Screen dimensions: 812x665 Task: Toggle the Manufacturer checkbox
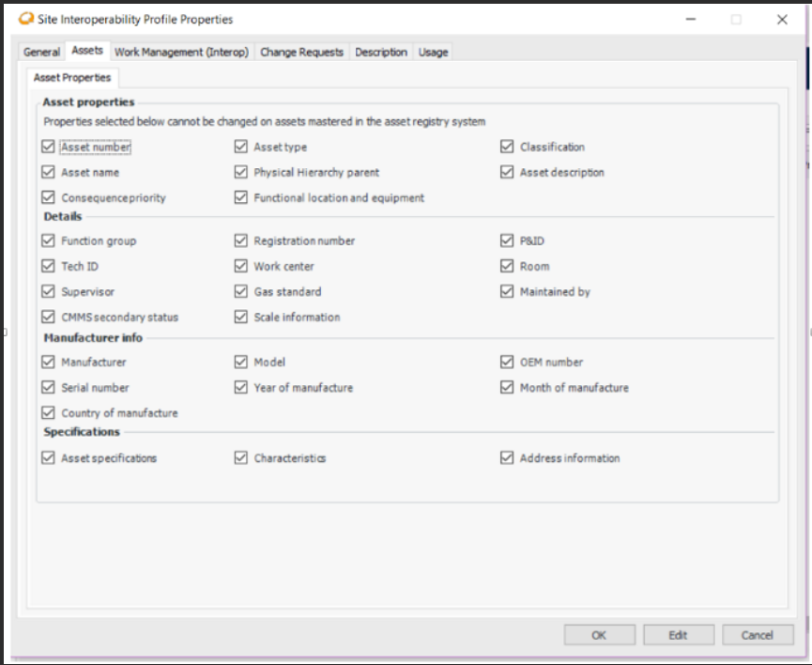click(x=48, y=362)
